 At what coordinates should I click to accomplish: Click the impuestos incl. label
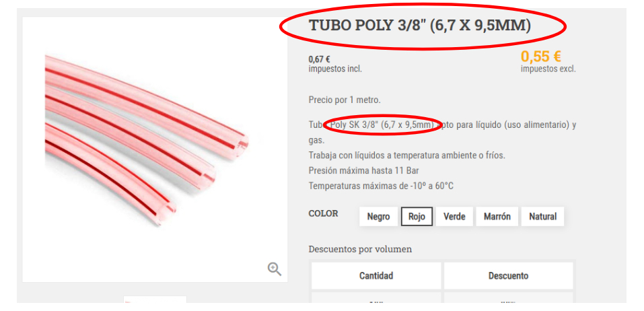click(335, 69)
